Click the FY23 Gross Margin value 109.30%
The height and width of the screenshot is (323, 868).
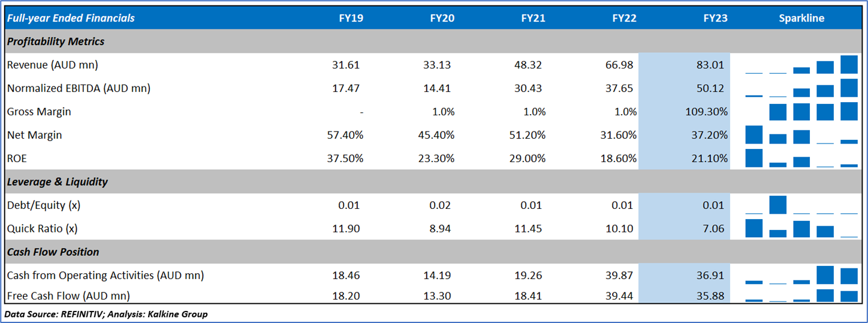click(x=706, y=112)
